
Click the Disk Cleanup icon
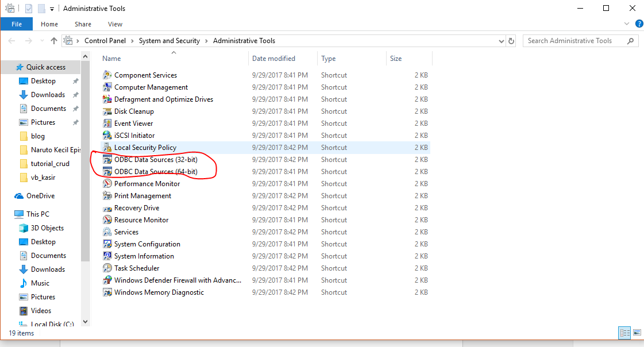pyautogui.click(x=107, y=111)
